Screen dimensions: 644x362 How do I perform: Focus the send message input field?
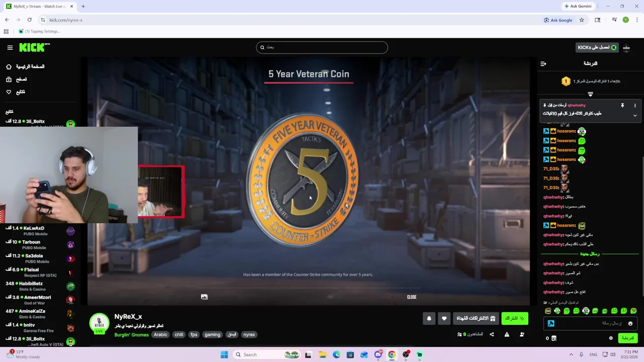click(x=590, y=323)
